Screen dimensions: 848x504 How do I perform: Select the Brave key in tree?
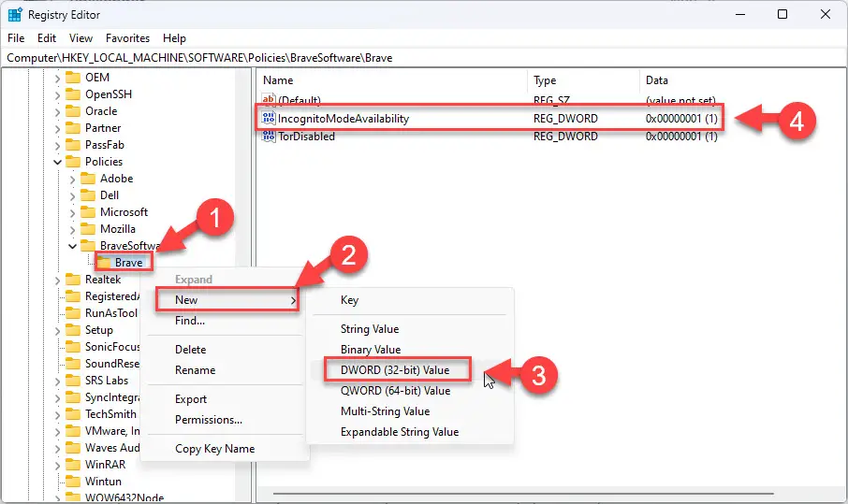pyautogui.click(x=129, y=263)
